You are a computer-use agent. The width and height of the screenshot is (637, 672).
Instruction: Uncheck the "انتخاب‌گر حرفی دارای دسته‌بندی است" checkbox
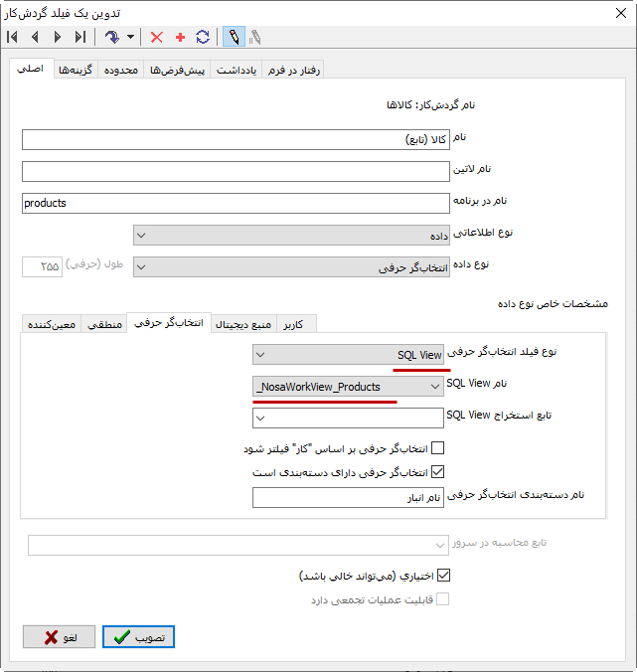[x=438, y=472]
